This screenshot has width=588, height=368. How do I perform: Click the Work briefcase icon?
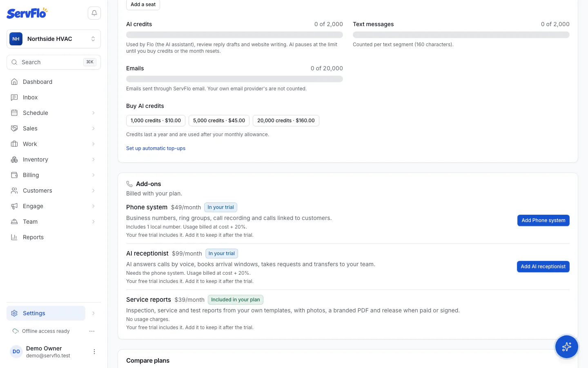pyautogui.click(x=14, y=144)
